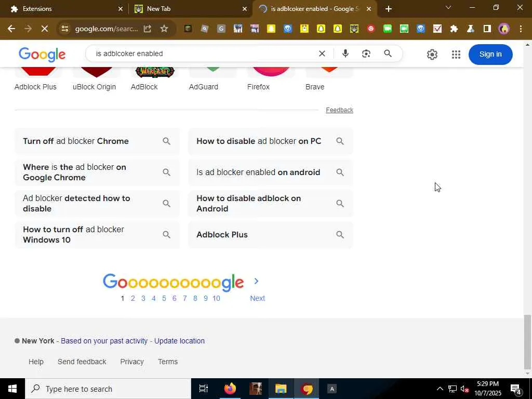532x399 pixels.
Task: Go to results page 5
Action: pos(164,298)
